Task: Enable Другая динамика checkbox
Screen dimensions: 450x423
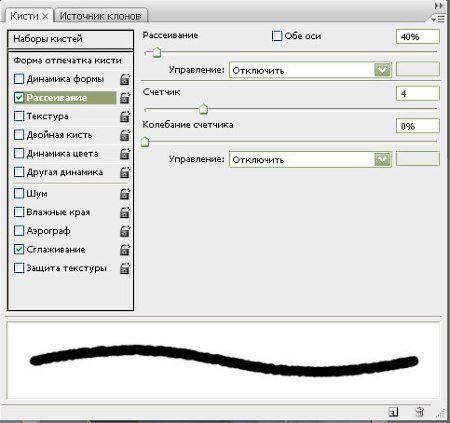Action: [19, 172]
